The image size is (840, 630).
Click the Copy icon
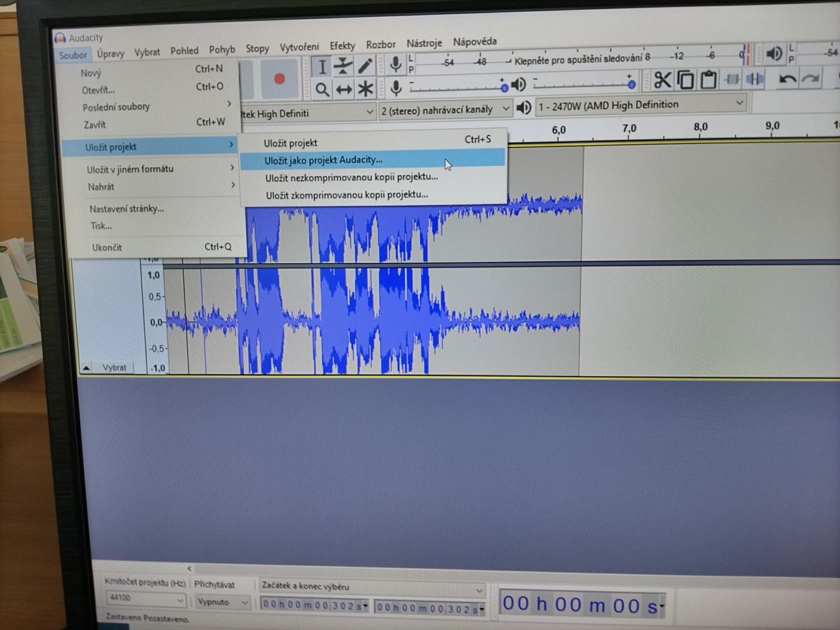click(x=686, y=79)
